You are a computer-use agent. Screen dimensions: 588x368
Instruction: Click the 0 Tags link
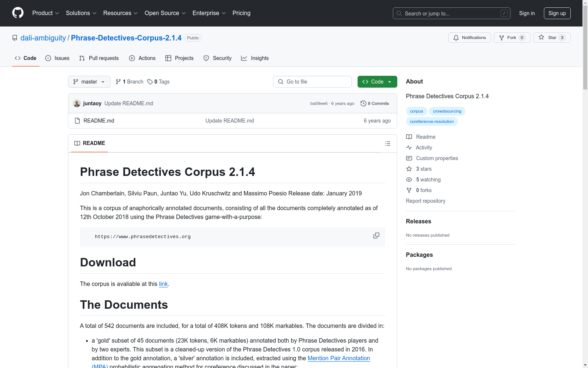pos(158,82)
